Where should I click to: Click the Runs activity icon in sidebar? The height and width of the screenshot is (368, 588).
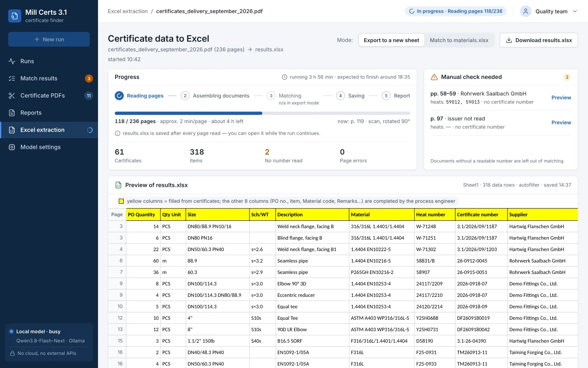(12, 61)
